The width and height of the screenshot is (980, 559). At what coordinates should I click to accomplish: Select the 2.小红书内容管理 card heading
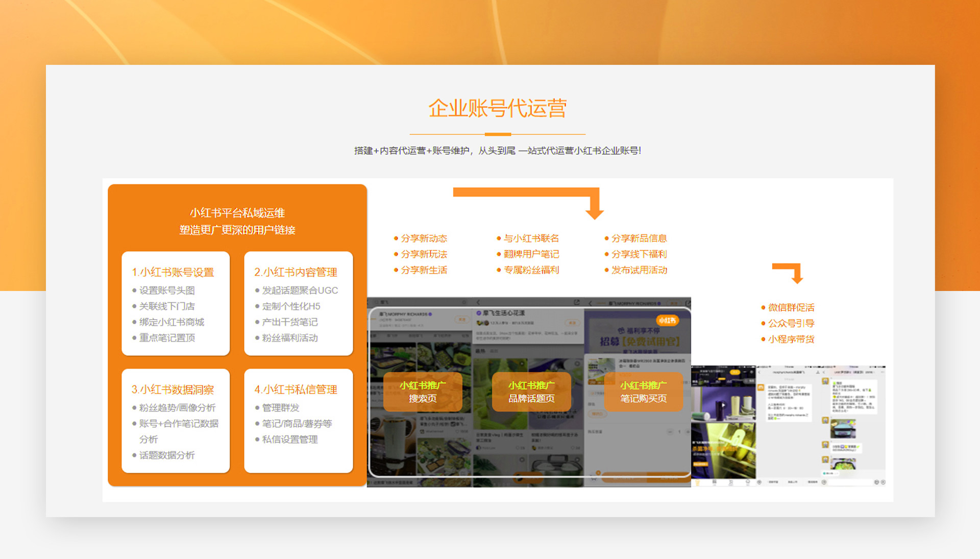tap(296, 272)
